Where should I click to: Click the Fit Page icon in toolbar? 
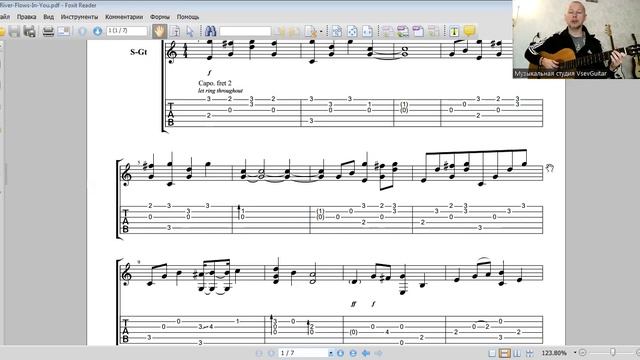pos(352,31)
